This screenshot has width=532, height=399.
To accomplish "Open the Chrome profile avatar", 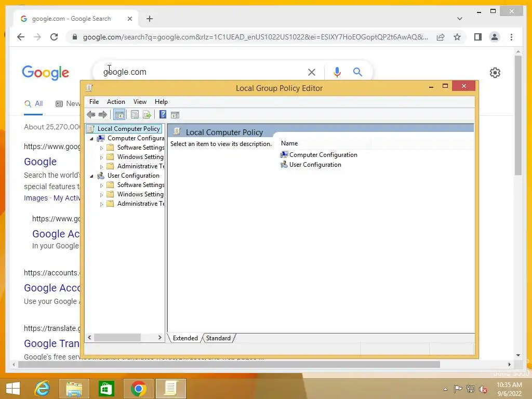I will pyautogui.click(x=495, y=37).
